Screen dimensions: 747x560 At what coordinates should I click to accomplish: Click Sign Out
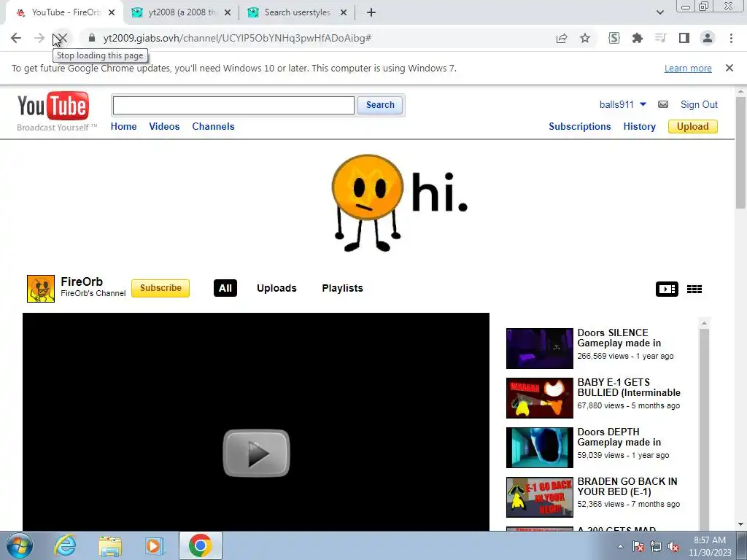pyautogui.click(x=699, y=104)
